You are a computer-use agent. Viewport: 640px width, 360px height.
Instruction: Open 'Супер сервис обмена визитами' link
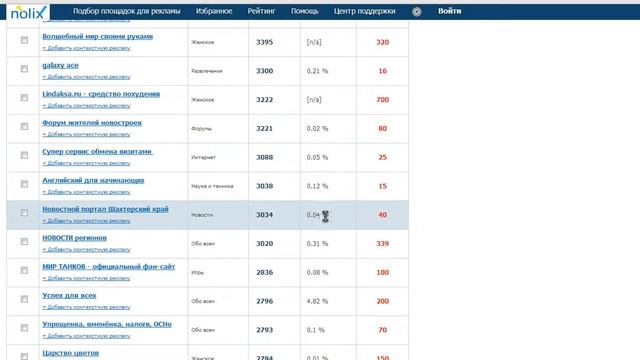(x=98, y=151)
